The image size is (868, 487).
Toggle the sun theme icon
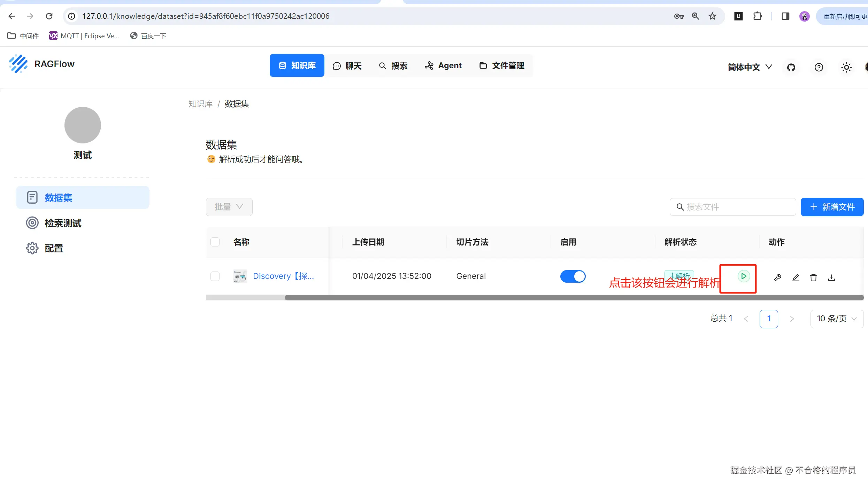(846, 67)
